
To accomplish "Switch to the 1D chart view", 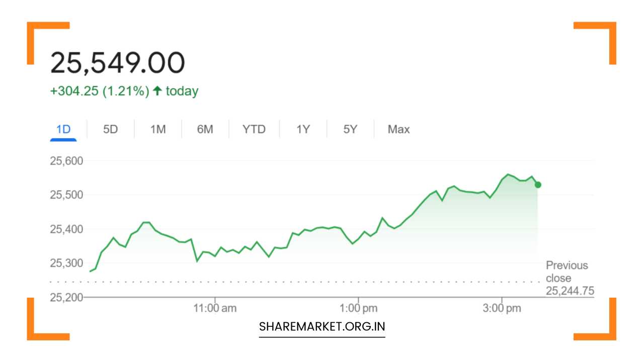I will click(63, 129).
